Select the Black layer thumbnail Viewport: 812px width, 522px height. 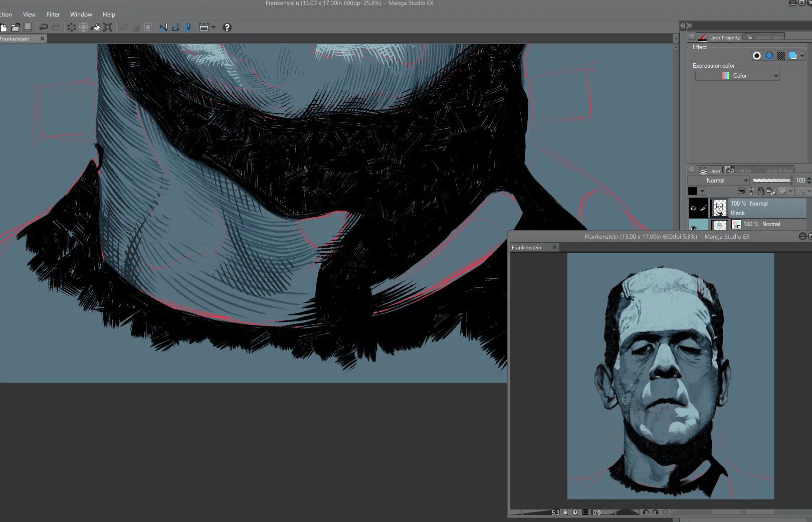(719, 208)
